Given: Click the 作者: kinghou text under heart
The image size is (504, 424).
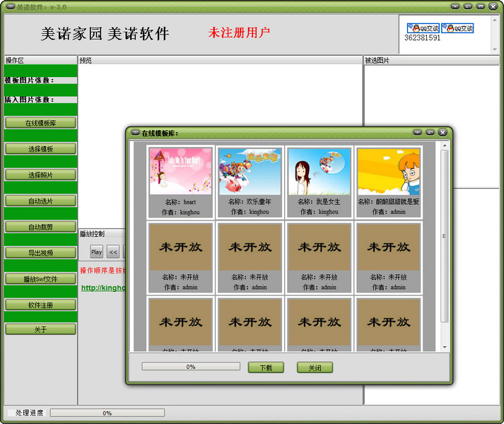Looking at the screenshot, I should pyautogui.click(x=181, y=212).
